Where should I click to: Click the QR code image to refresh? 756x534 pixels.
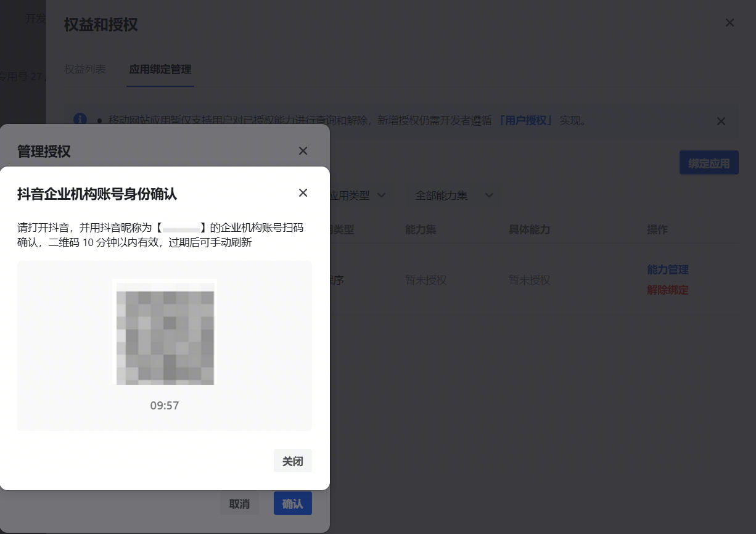pos(165,332)
